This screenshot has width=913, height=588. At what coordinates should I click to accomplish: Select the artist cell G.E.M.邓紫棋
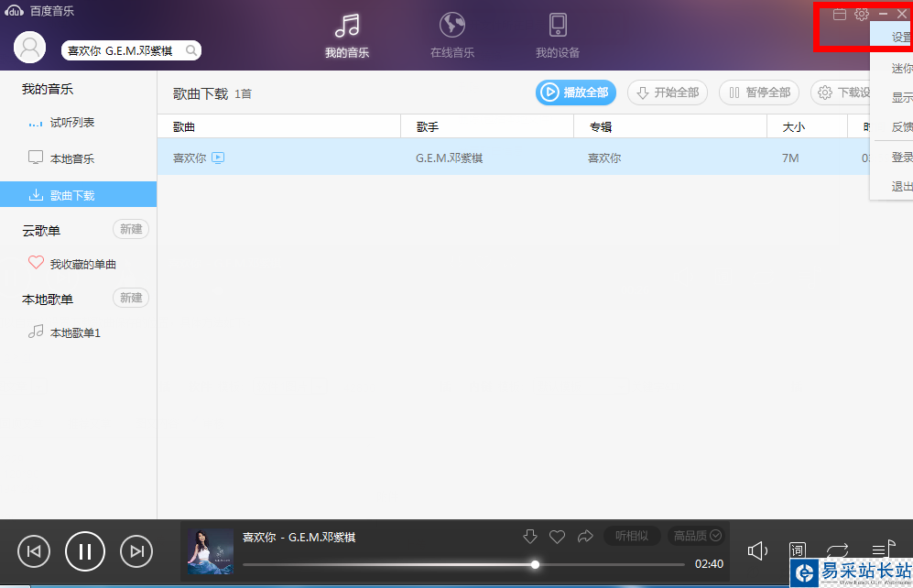[x=449, y=158]
